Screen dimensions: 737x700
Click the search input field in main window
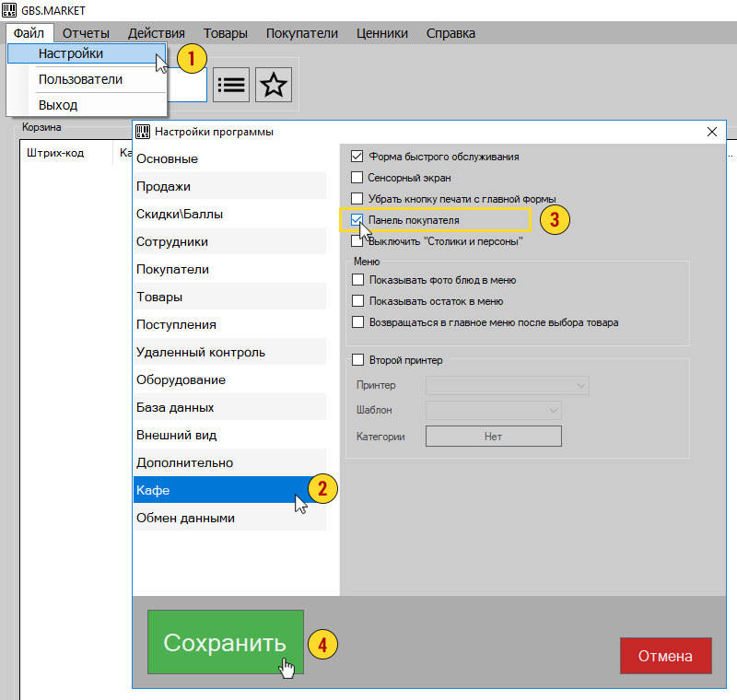(187, 85)
